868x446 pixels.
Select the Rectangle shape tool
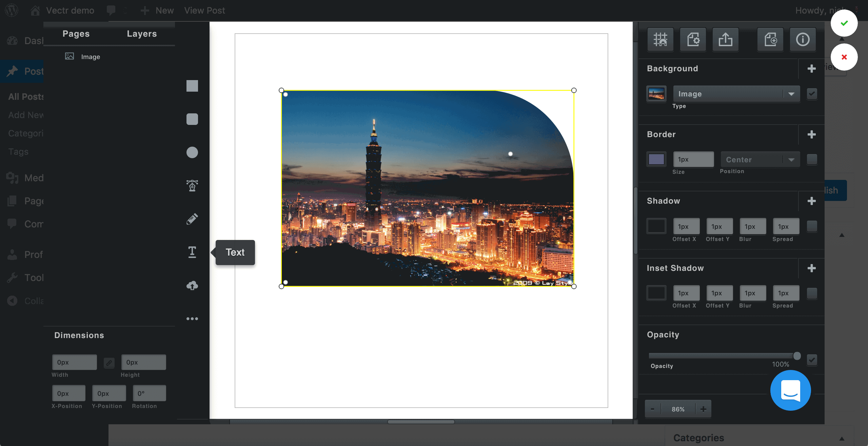point(192,86)
